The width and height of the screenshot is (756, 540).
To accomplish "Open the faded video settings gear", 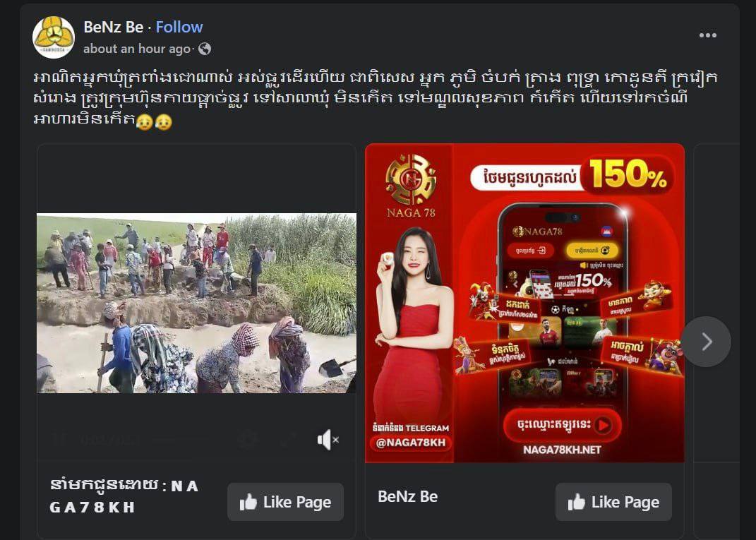I will [x=248, y=439].
